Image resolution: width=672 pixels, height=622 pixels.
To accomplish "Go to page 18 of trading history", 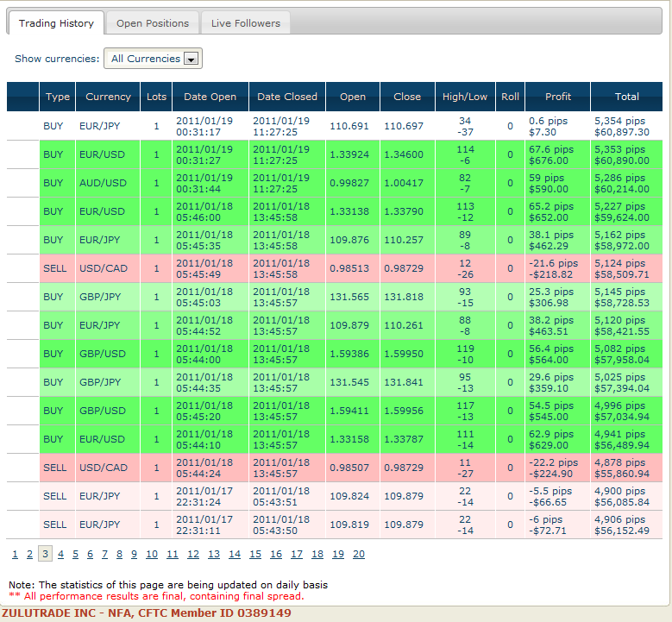I will [317, 554].
